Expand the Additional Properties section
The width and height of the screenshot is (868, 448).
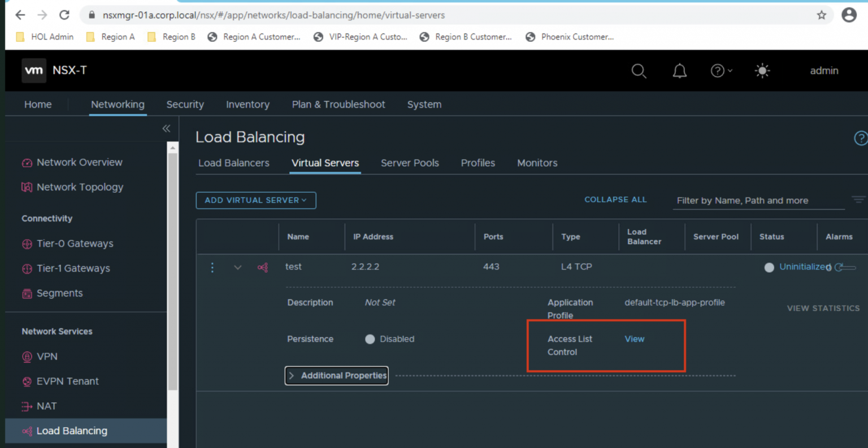tap(336, 376)
